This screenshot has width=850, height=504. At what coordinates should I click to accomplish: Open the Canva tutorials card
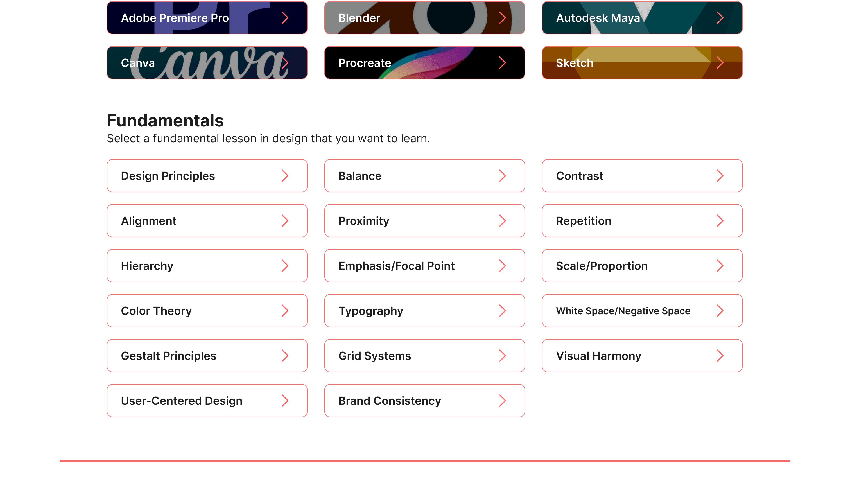click(207, 63)
